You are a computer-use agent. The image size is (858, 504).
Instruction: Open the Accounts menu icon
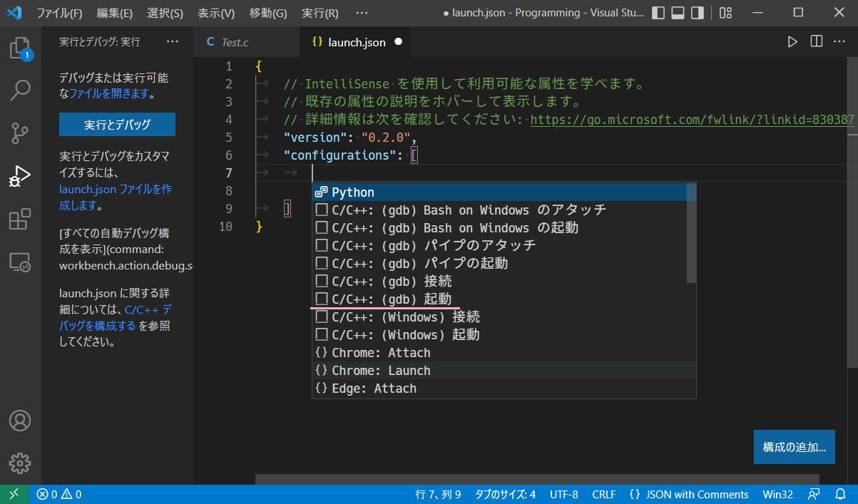(20, 420)
